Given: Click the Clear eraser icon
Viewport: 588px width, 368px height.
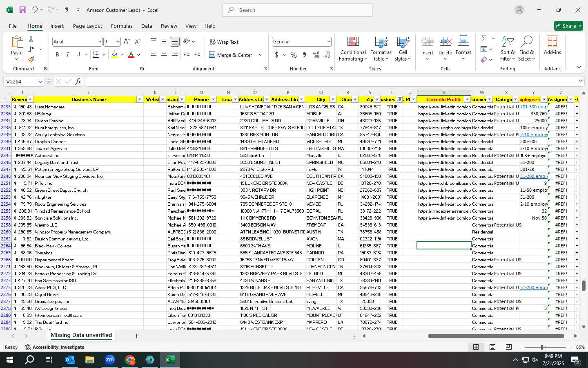Looking at the screenshot, I should point(484,60).
